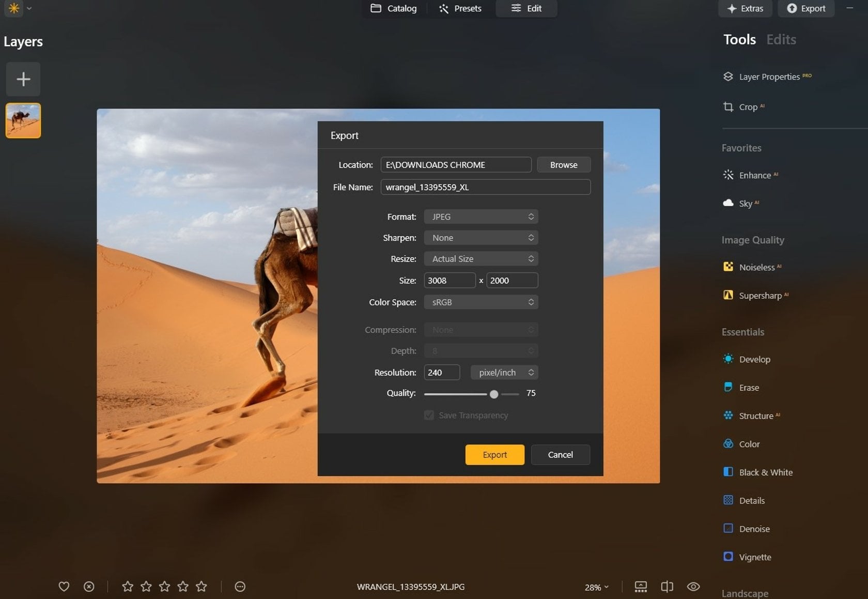The image size is (868, 599).
Task: Toggle the eye preview icon
Action: (x=693, y=587)
